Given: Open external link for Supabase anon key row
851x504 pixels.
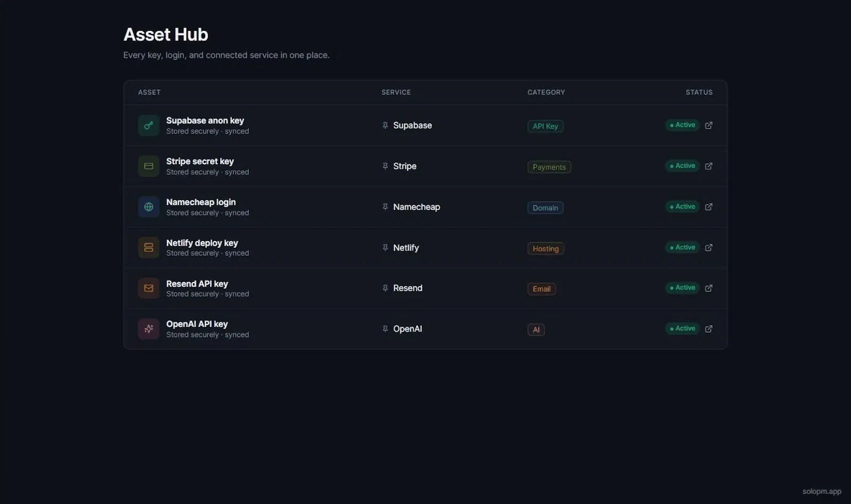Looking at the screenshot, I should [x=708, y=125].
